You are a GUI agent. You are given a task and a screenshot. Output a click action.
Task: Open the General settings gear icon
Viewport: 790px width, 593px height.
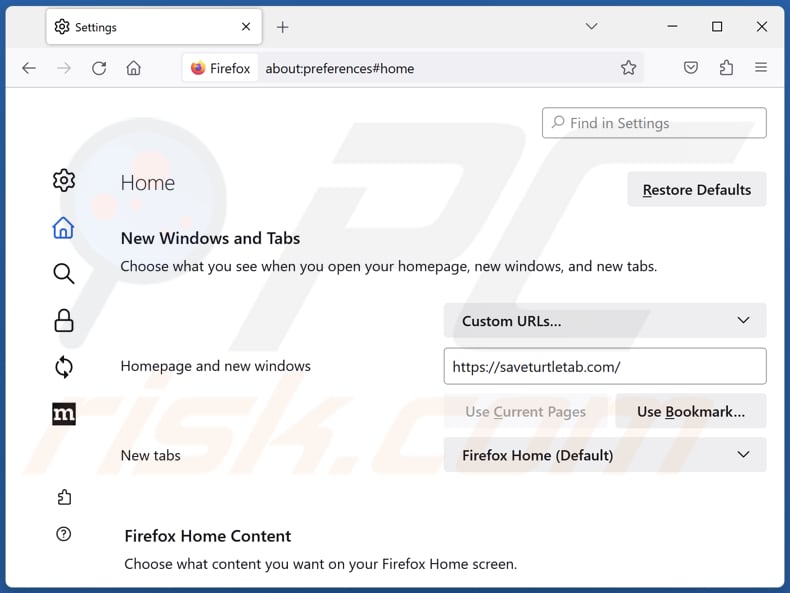[x=64, y=180]
